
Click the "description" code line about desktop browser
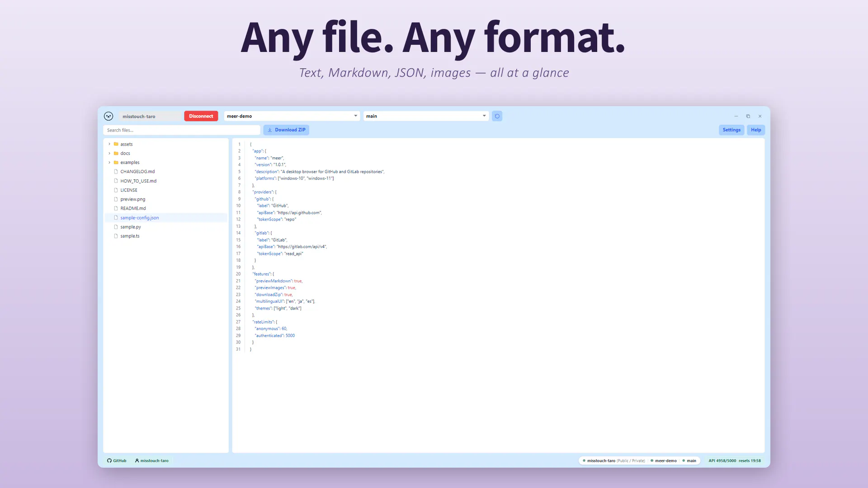point(320,172)
